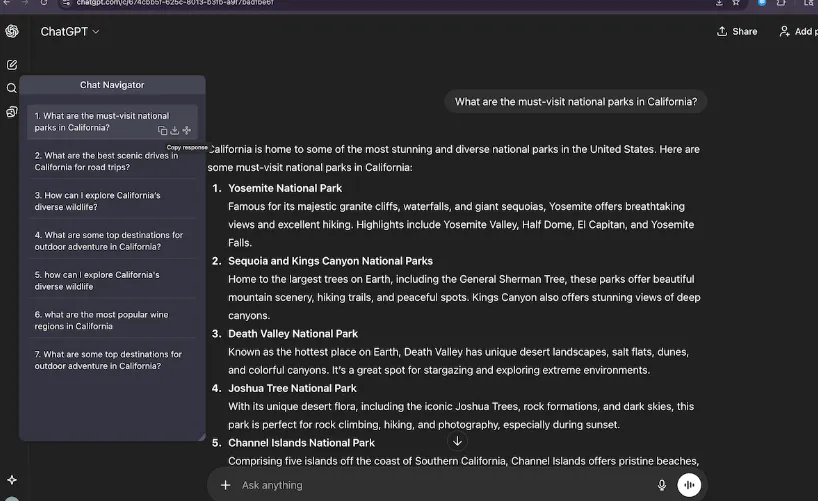Screen dimensions: 818x501
Task: Jump to question 2 about scenic drives
Action: [x=107, y=161]
